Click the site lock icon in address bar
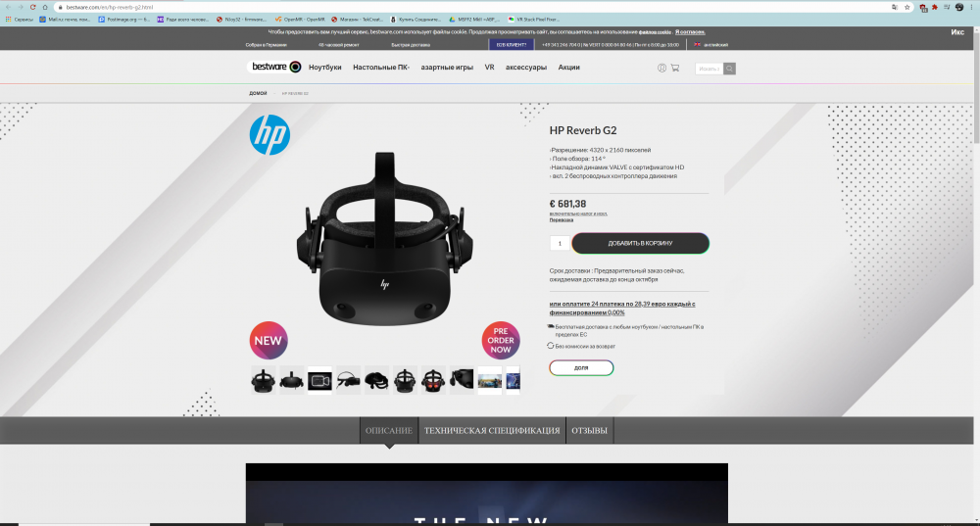980x526 pixels. click(60, 7)
